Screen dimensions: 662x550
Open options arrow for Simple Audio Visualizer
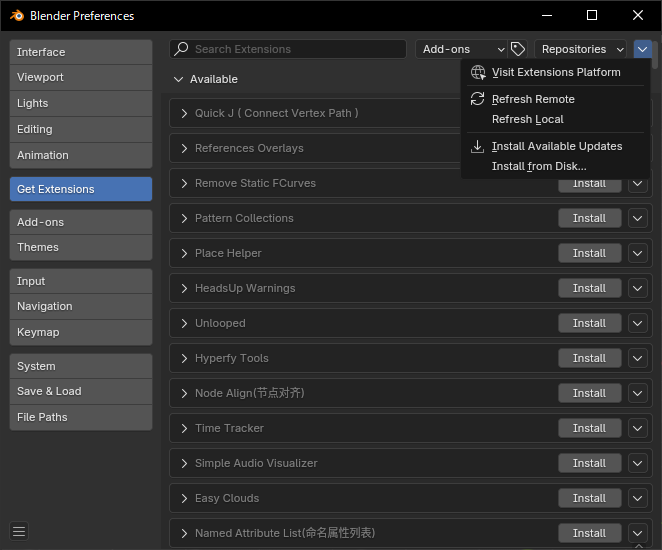point(638,463)
